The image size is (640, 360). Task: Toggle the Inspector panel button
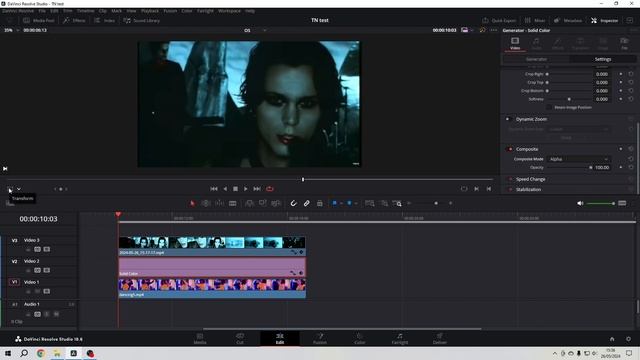[605, 20]
